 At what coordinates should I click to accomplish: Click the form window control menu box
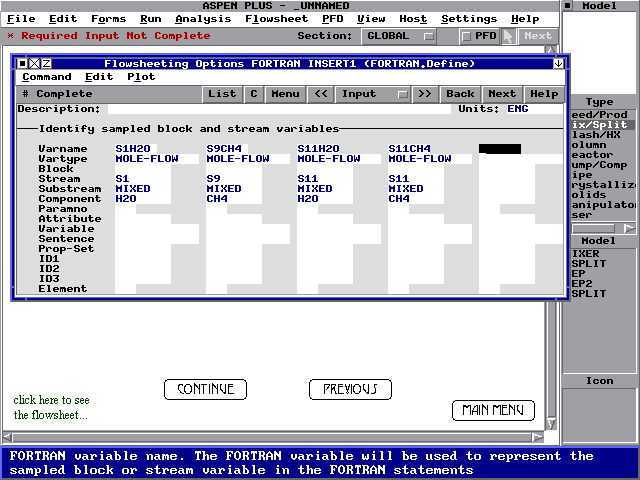click(x=22, y=64)
